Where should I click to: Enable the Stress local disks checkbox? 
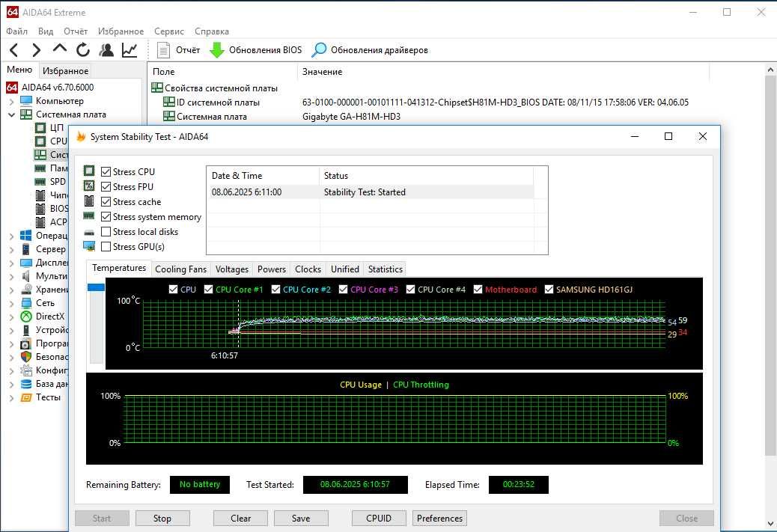tap(106, 231)
